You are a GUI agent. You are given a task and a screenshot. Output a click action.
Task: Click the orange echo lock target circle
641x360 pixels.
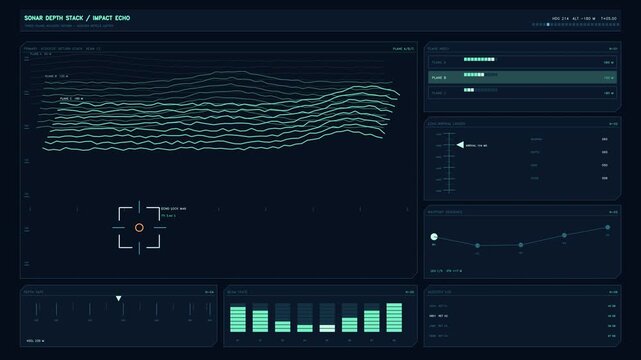pos(139,228)
